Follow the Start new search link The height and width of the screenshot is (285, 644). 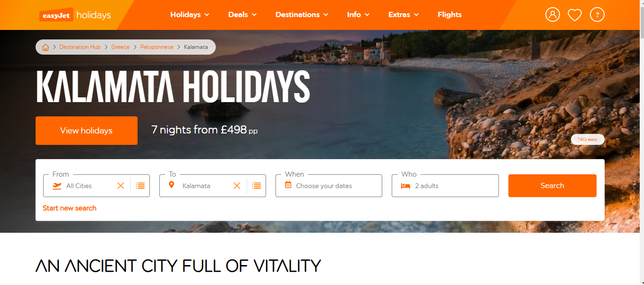[x=70, y=208]
